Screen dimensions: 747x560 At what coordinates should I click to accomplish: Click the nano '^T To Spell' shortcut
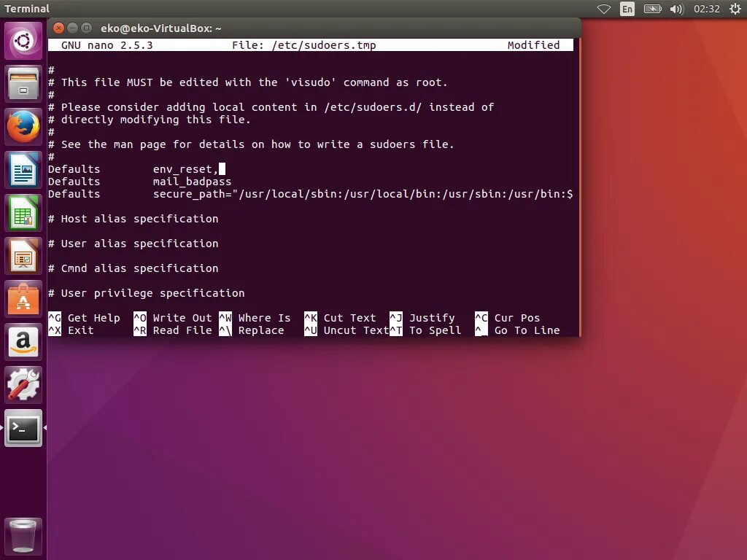click(x=425, y=330)
